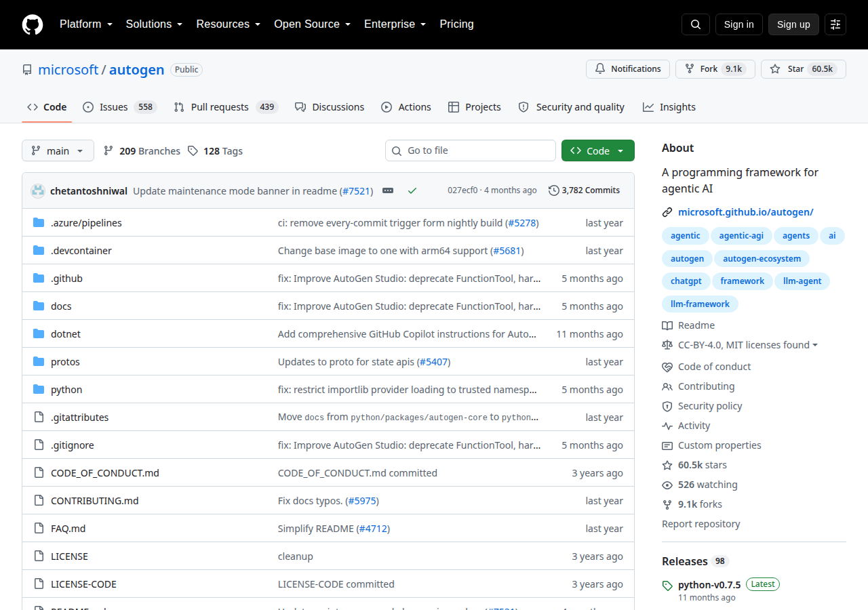The height and width of the screenshot is (610, 868).
Task: Open the Discussions tab
Action: tap(330, 107)
